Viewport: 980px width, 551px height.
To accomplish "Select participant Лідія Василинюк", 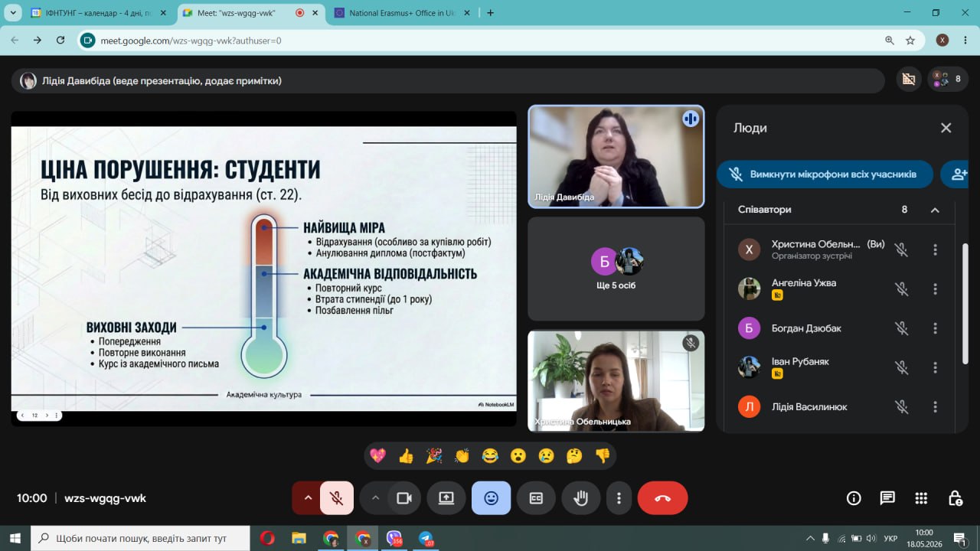I will click(809, 407).
